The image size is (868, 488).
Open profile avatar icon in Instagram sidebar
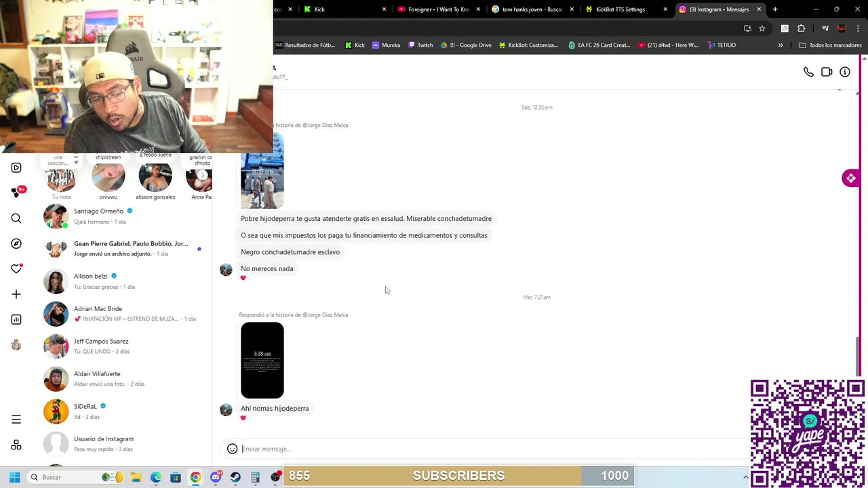click(x=16, y=345)
